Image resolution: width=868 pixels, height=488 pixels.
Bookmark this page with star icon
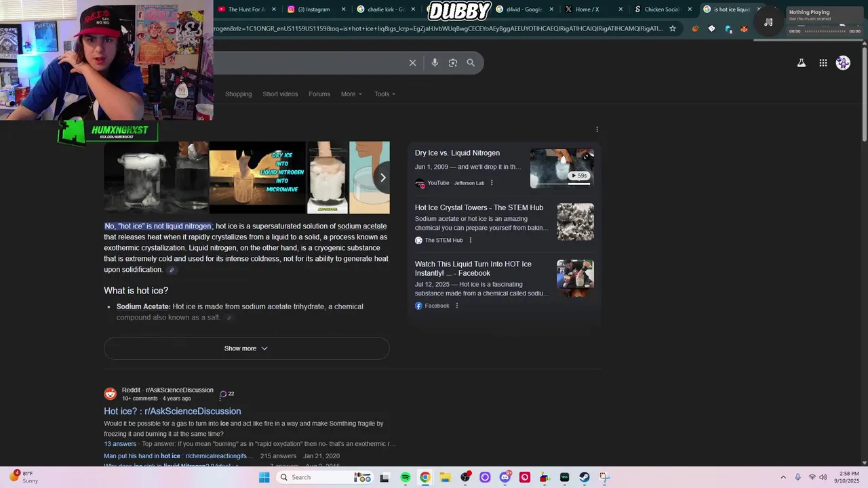[x=673, y=28]
